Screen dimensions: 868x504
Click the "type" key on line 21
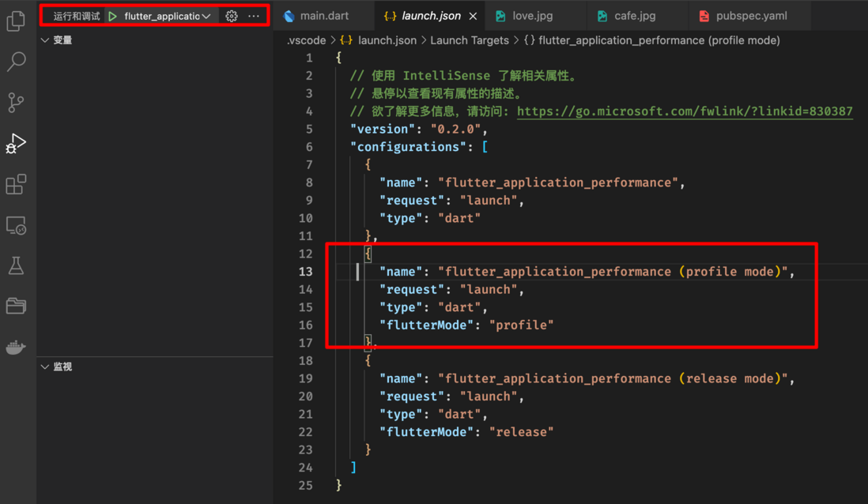pyautogui.click(x=401, y=414)
